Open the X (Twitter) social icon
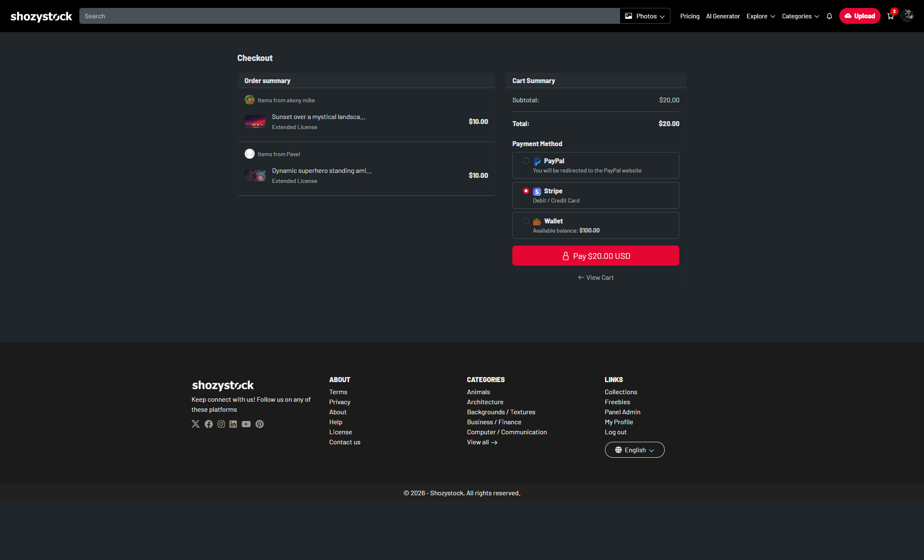Viewport: 924px width, 560px height. (195, 424)
